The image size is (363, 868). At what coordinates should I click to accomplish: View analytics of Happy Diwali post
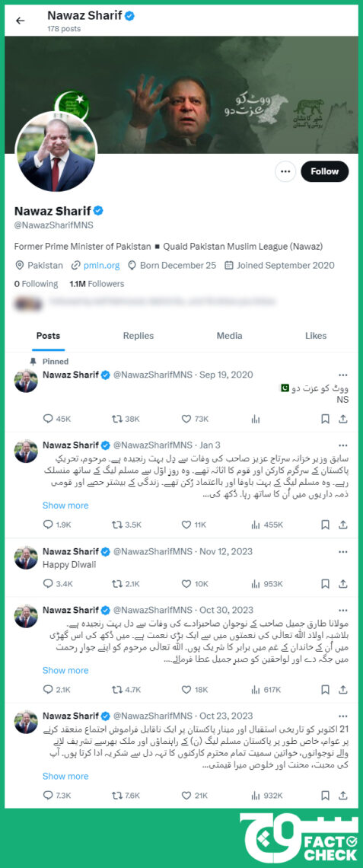pos(266,583)
